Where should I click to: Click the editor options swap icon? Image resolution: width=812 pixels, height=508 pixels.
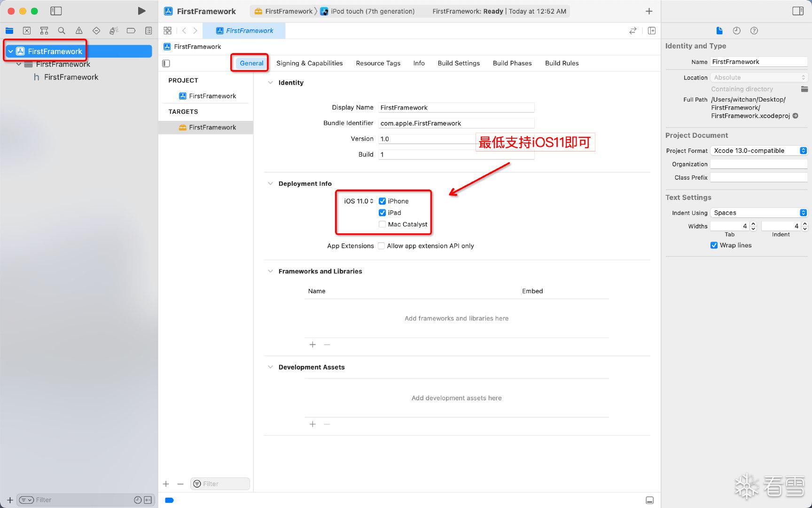pyautogui.click(x=633, y=31)
